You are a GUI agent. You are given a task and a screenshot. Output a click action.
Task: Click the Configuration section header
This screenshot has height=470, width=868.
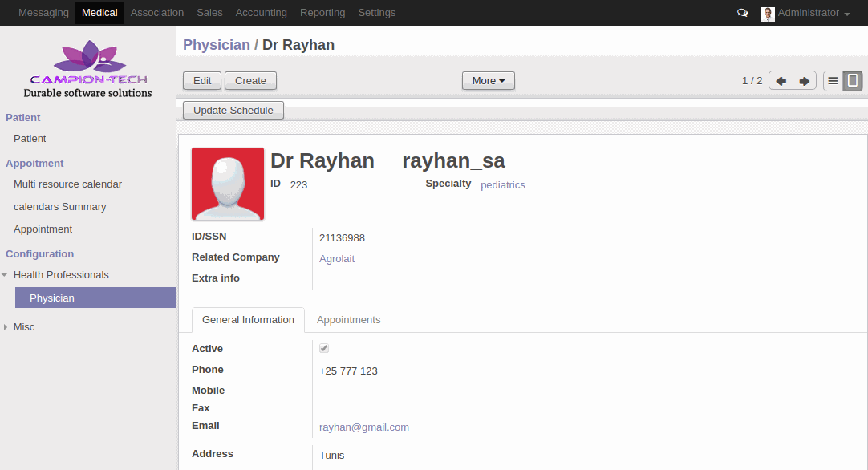39,254
